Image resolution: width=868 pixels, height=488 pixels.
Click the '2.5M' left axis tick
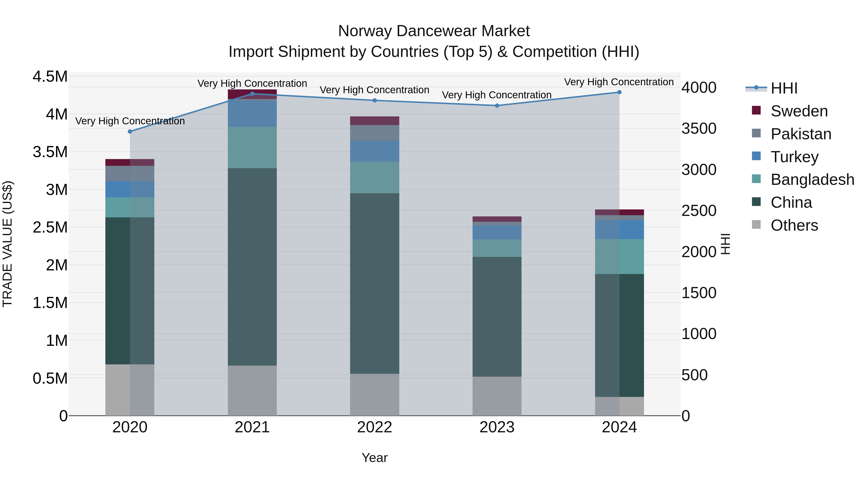pyautogui.click(x=50, y=227)
